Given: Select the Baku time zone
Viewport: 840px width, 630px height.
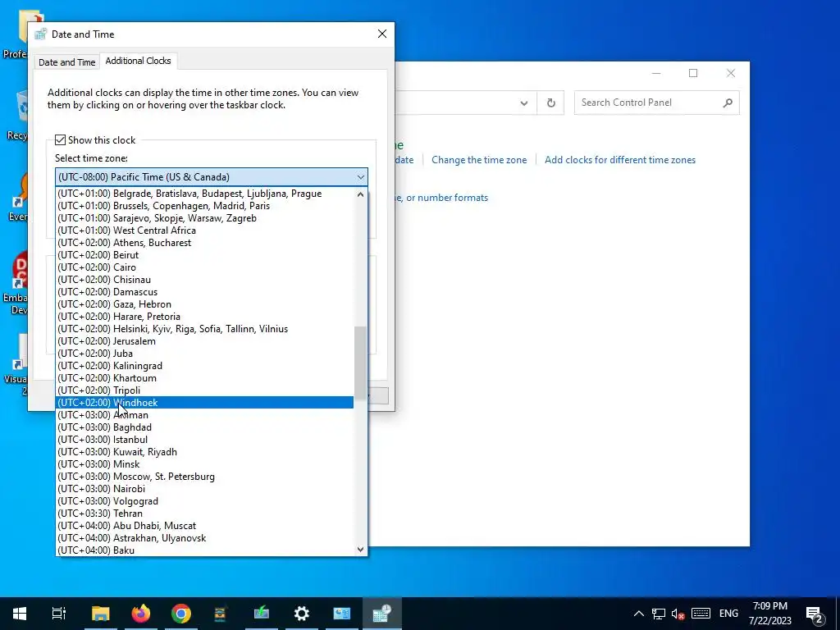Looking at the screenshot, I should click(204, 550).
